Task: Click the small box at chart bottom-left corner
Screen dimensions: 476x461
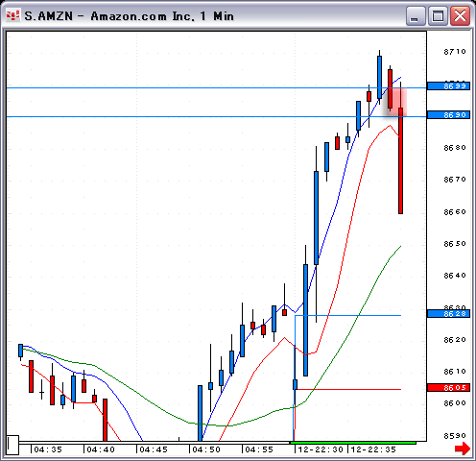Action: [12, 445]
